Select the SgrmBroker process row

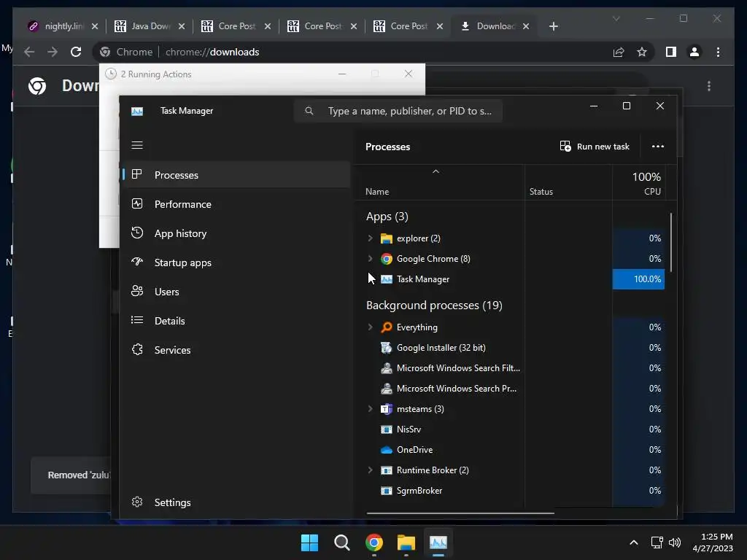[510, 491]
